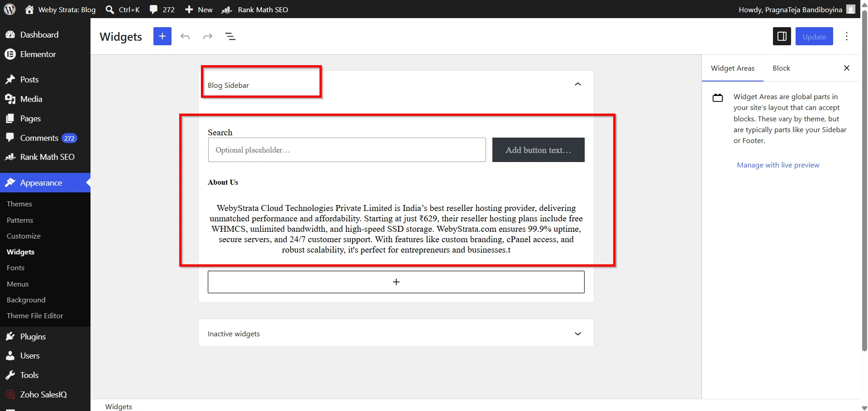The height and width of the screenshot is (411, 868).
Task: Click user avatar next to Howdy
Action: tap(851, 10)
